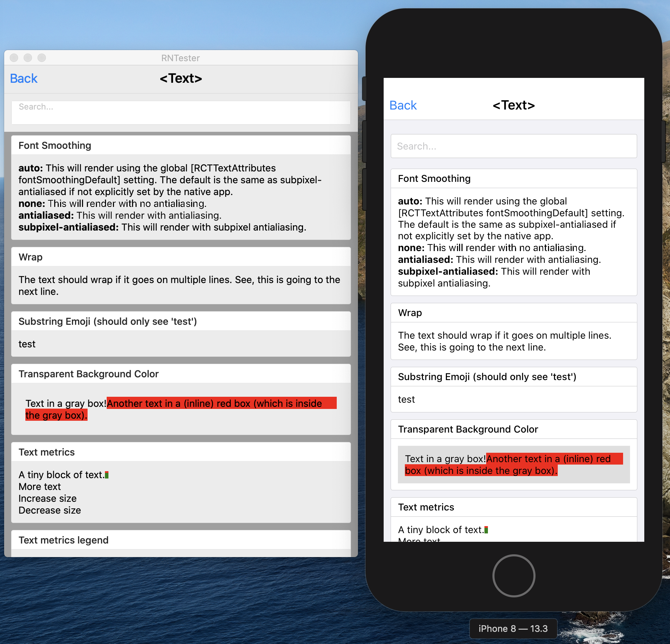Image resolution: width=670 pixels, height=644 pixels.
Task: Click Back in the RNTester Mac window
Action: (x=24, y=79)
